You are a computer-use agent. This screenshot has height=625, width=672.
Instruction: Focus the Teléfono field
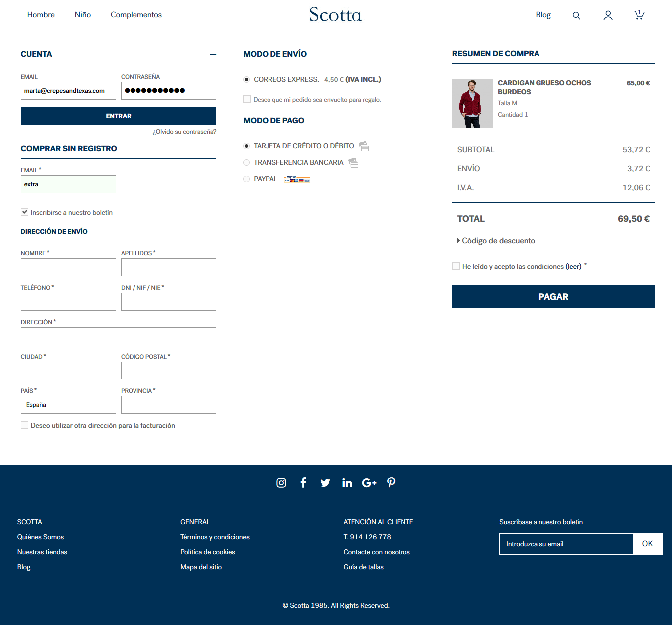[x=68, y=302]
